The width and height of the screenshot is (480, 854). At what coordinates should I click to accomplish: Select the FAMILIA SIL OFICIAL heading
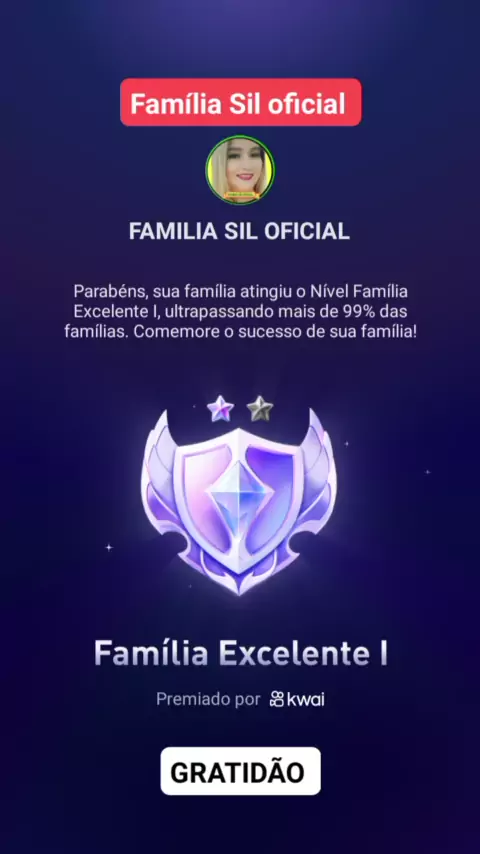pyautogui.click(x=239, y=231)
